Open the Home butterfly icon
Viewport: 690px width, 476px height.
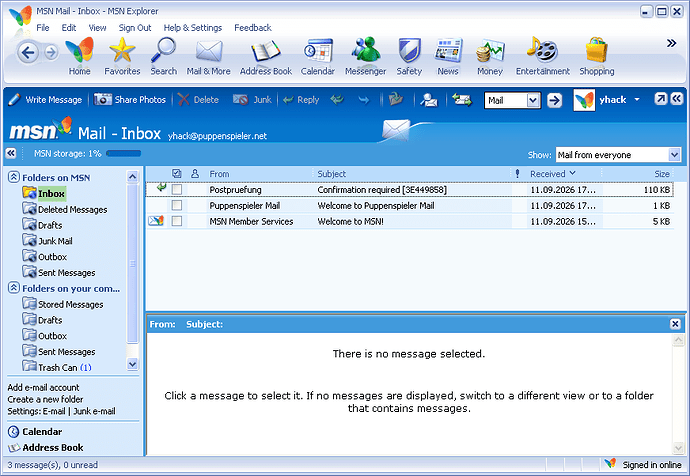point(80,50)
